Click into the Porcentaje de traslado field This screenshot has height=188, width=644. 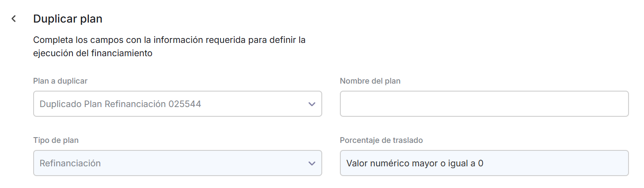coord(484,163)
